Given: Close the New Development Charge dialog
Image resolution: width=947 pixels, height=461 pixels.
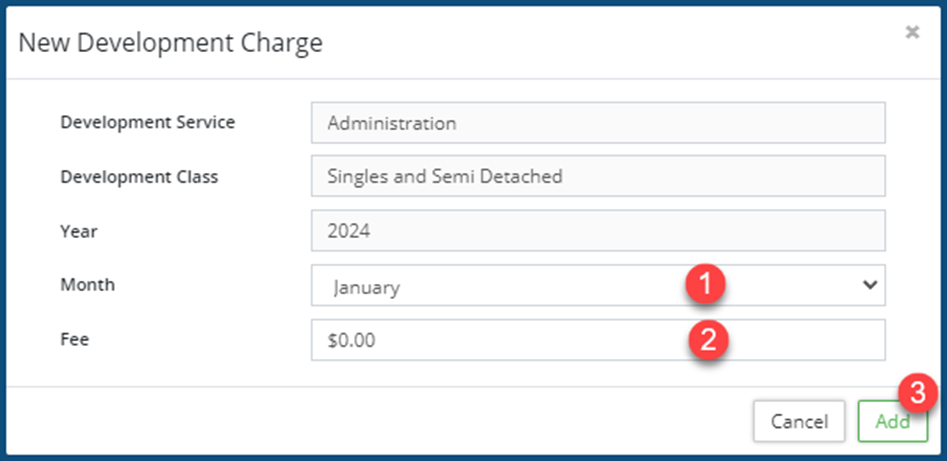Looking at the screenshot, I should [911, 32].
